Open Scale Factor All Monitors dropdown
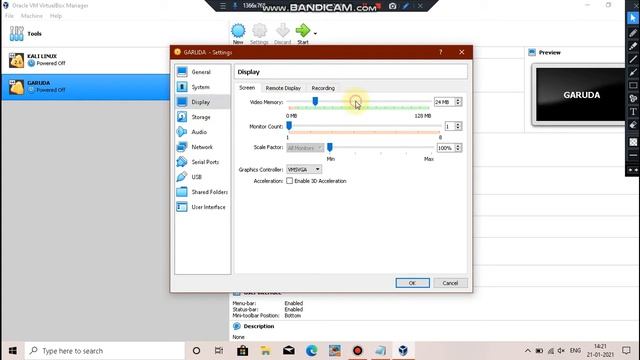640x360 pixels. 305,148
